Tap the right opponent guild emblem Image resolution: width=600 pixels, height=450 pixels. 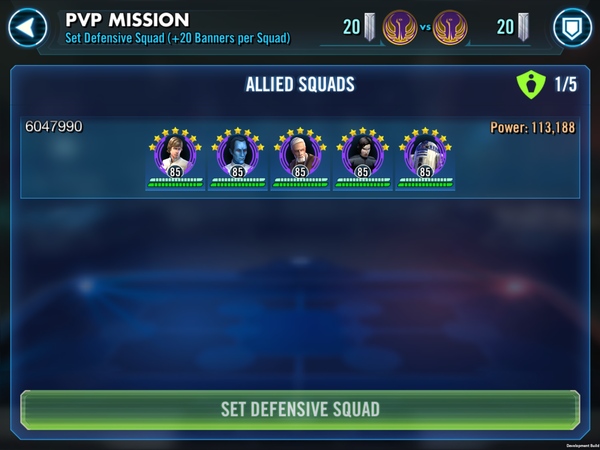click(450, 28)
